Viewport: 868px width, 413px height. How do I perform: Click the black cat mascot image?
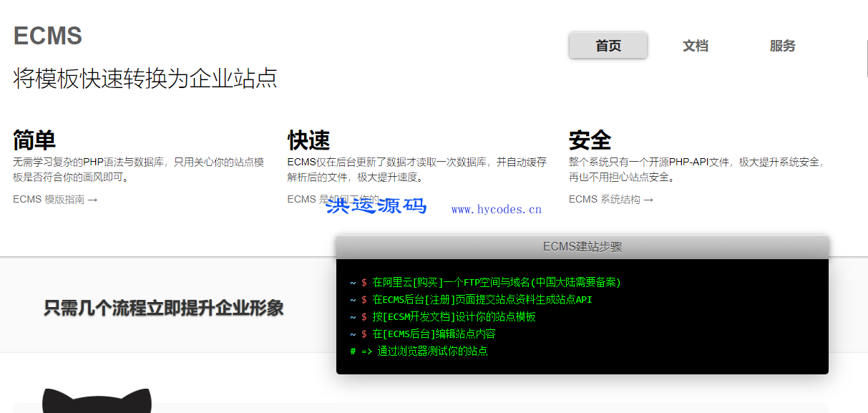pyautogui.click(x=97, y=401)
